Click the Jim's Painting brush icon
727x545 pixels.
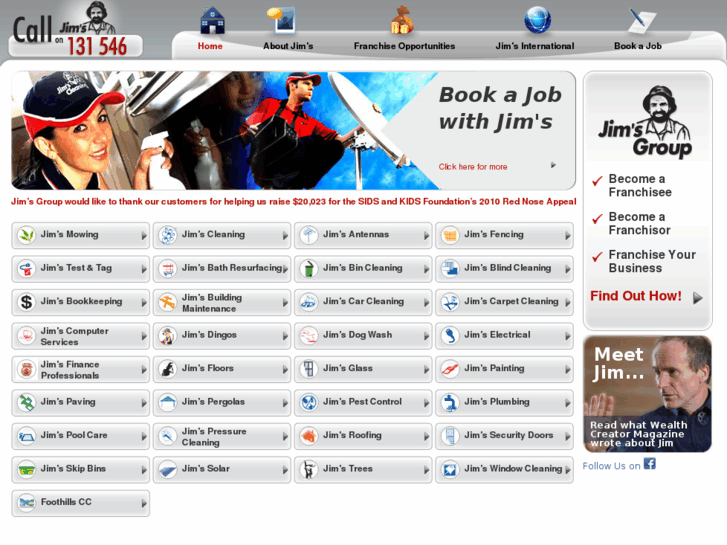pyautogui.click(x=450, y=369)
